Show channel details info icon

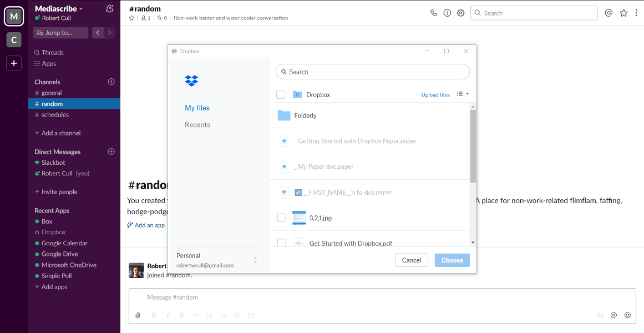coord(447,13)
